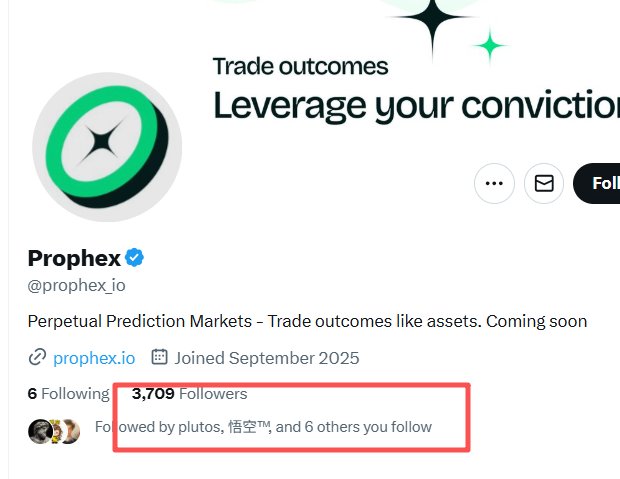Click the calendar icon beside join date
The width and height of the screenshot is (620, 479).
click(x=159, y=357)
